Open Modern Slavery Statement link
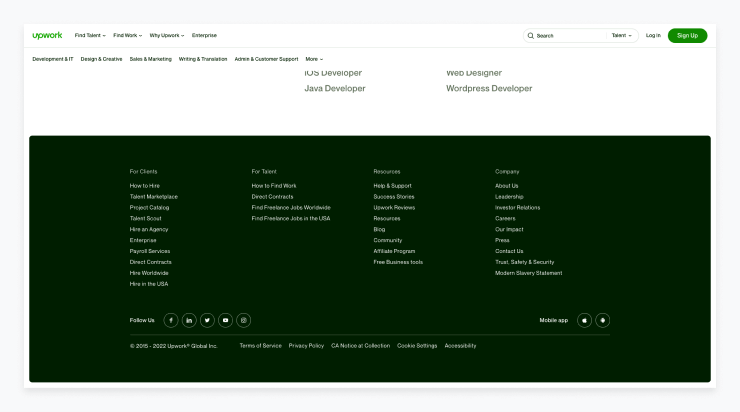Viewport: 740px width, 412px height. coord(528,273)
